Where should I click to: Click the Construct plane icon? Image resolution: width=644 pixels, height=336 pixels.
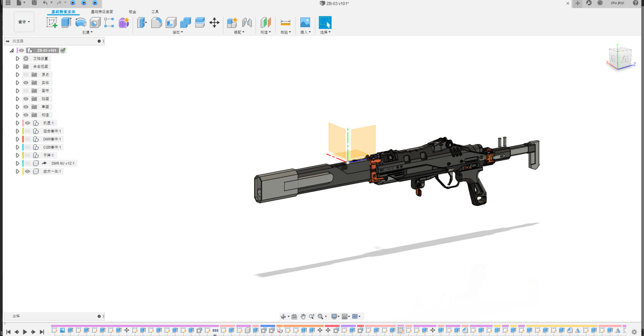coord(266,23)
